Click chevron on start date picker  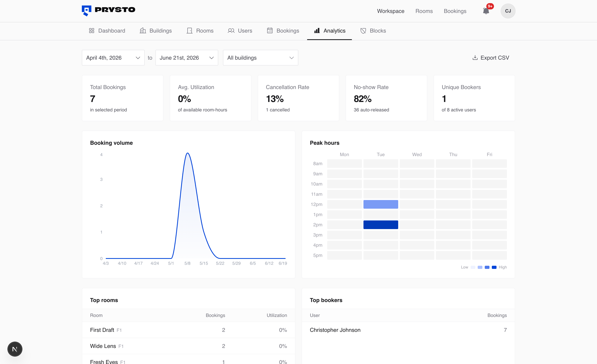138,58
